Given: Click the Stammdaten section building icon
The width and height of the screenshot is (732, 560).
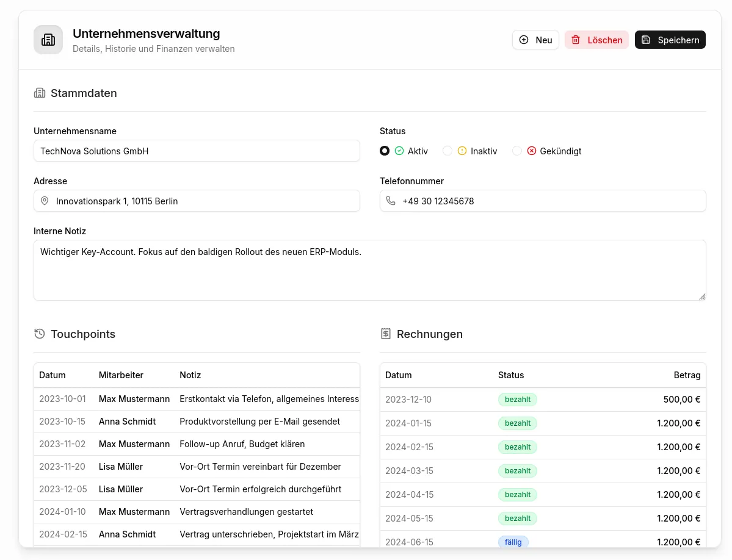Looking at the screenshot, I should click(40, 93).
